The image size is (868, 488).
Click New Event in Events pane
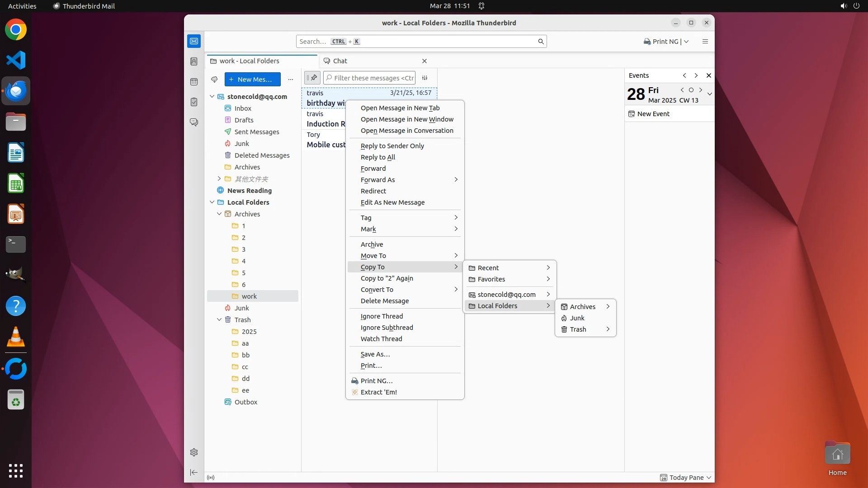click(x=653, y=114)
